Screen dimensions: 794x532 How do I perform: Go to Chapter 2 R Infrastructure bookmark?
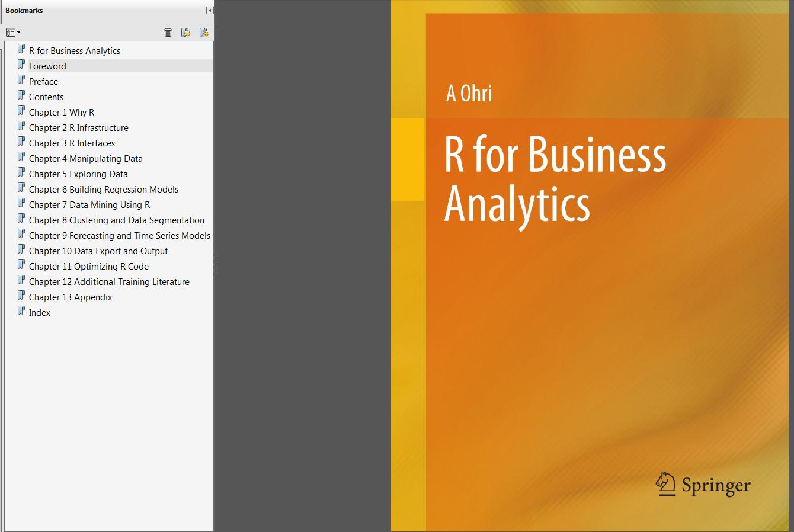tap(79, 128)
